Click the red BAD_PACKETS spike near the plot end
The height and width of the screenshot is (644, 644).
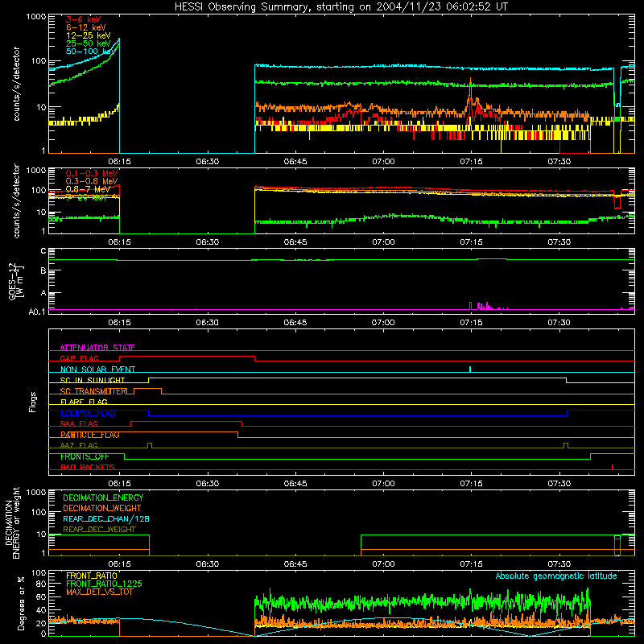point(613,467)
